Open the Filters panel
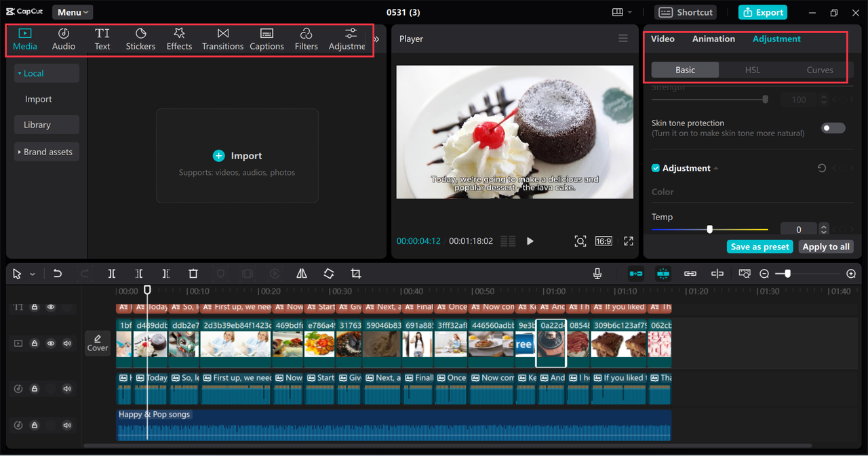Image resolution: width=868 pixels, height=456 pixels. pos(306,39)
